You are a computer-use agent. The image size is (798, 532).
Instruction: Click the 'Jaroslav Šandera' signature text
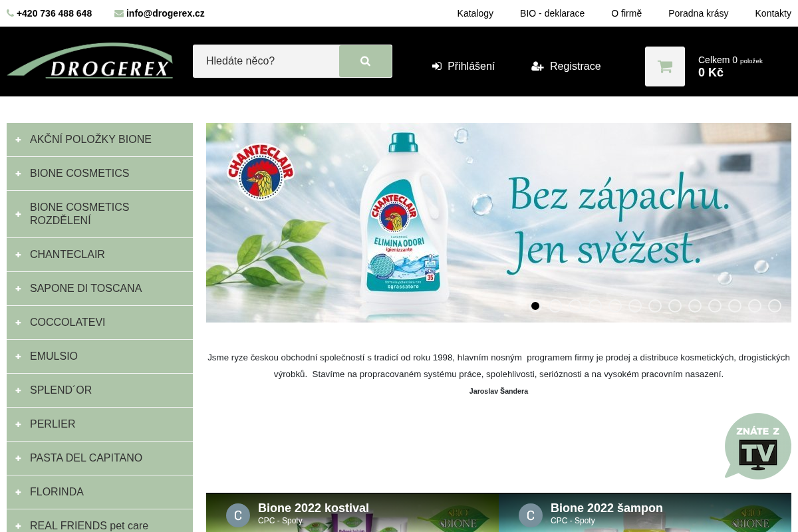[499, 391]
